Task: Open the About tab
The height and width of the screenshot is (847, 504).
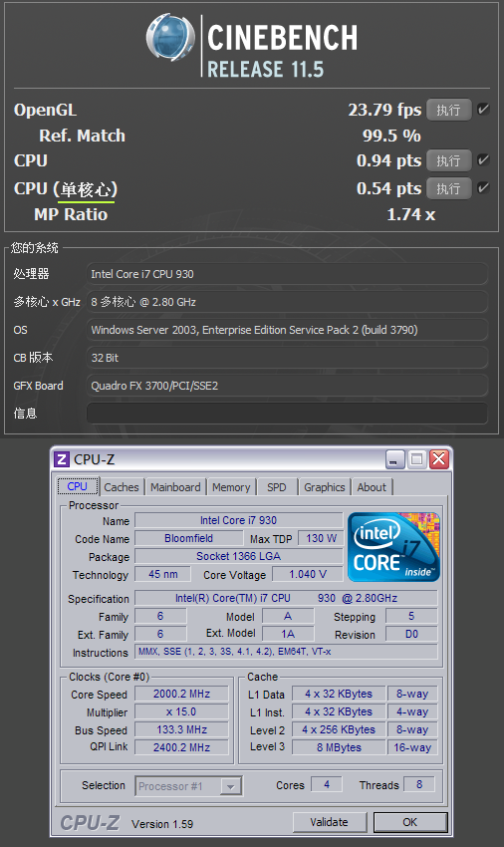Action: (x=372, y=487)
